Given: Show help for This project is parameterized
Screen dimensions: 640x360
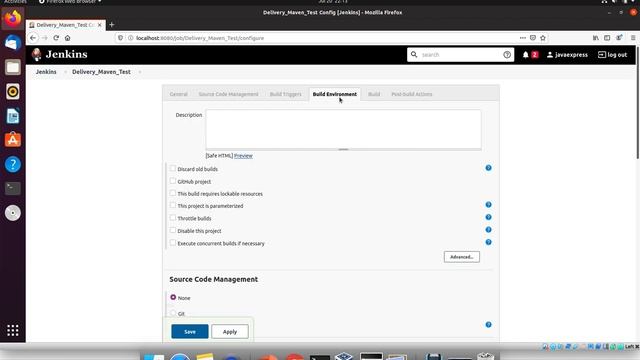Looking at the screenshot, I should 489,204.
